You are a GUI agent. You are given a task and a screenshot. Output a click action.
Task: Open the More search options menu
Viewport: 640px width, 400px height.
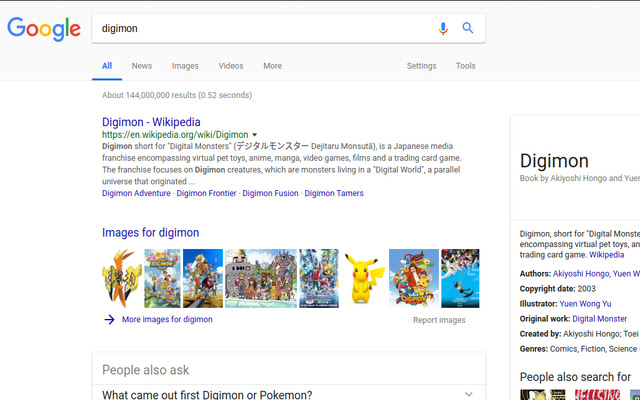[272, 66]
